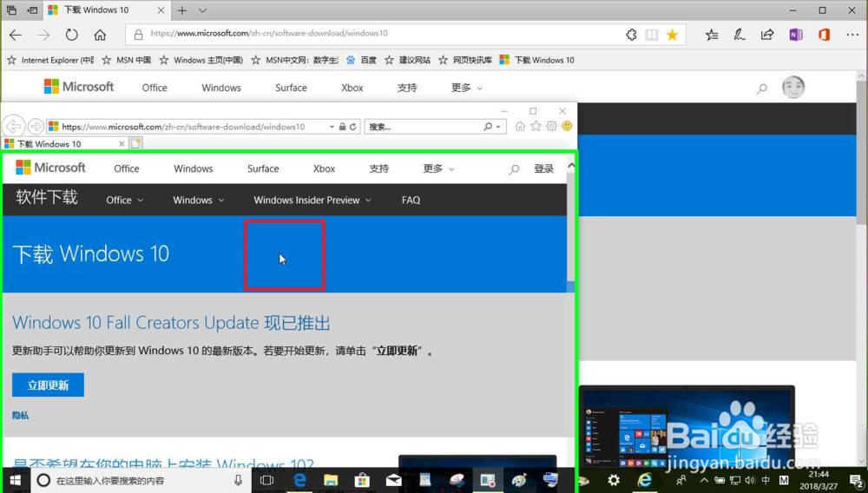Screen dimensions: 868x493
Task: Open Xbox menu on Edge page
Action: click(x=352, y=88)
